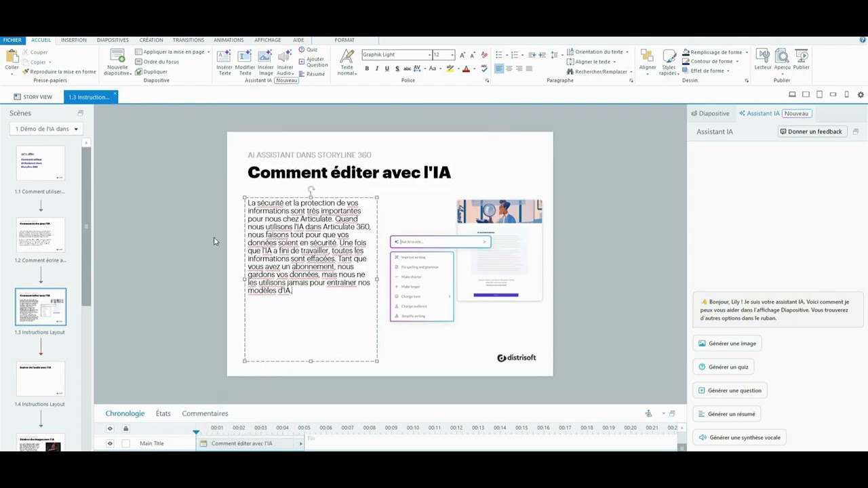Expand Appliquer la mise en page
The width and height of the screenshot is (868, 488).
173,52
